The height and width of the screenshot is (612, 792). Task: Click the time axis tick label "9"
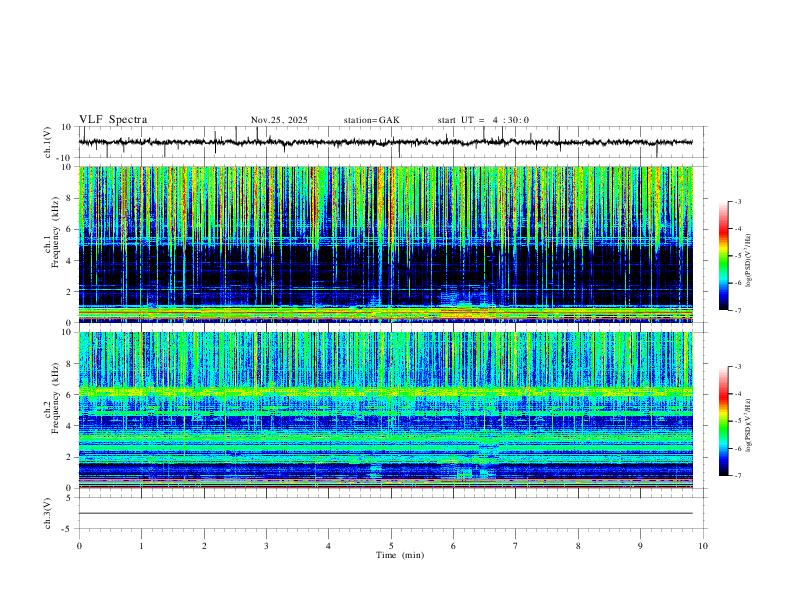click(x=640, y=546)
